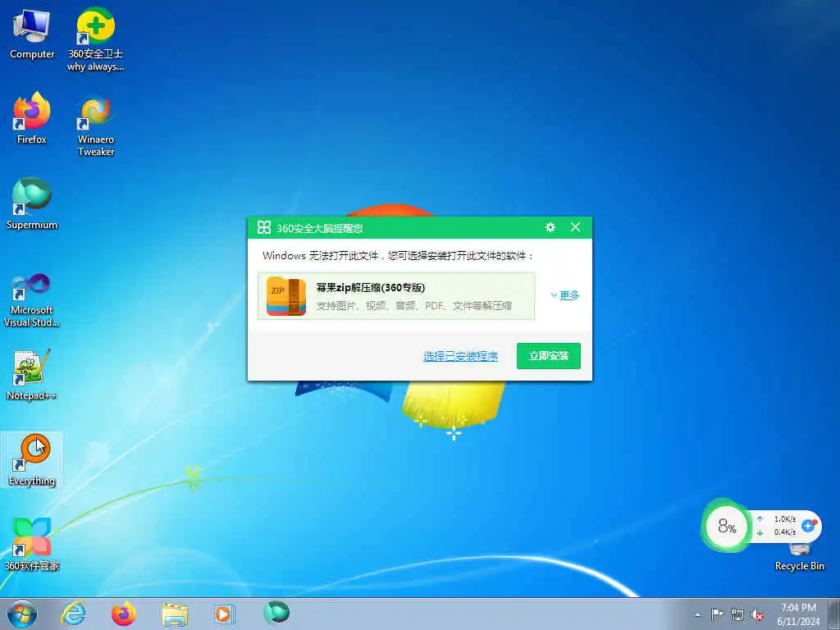Viewport: 840px width, 630px height.
Task: Click the green 立即安装 button
Action: click(549, 356)
